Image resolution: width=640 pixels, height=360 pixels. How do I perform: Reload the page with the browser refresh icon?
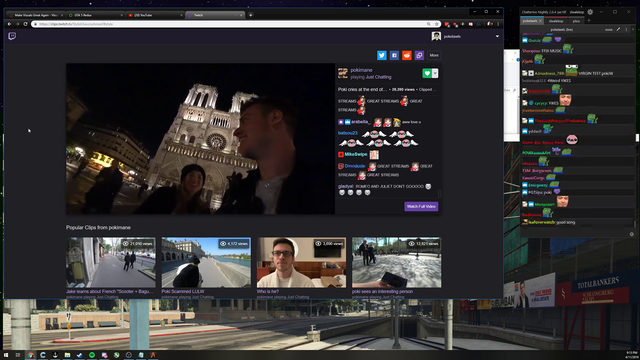tap(25, 24)
